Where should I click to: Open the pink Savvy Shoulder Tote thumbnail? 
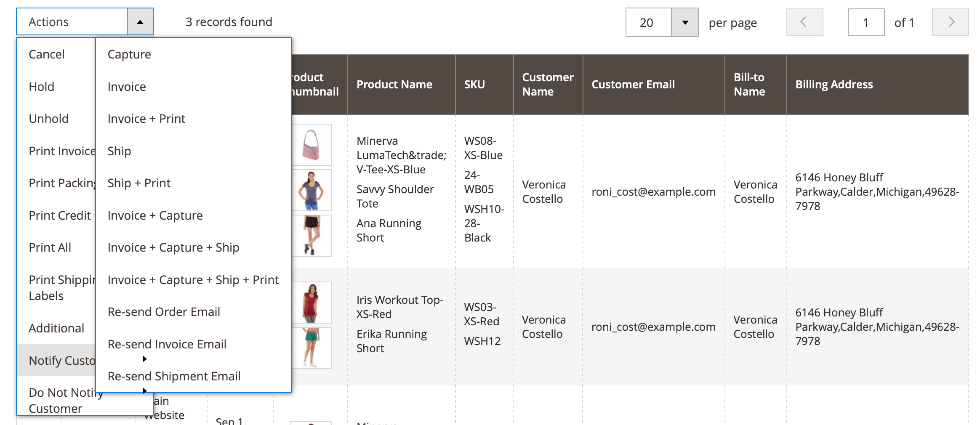pos(311,145)
